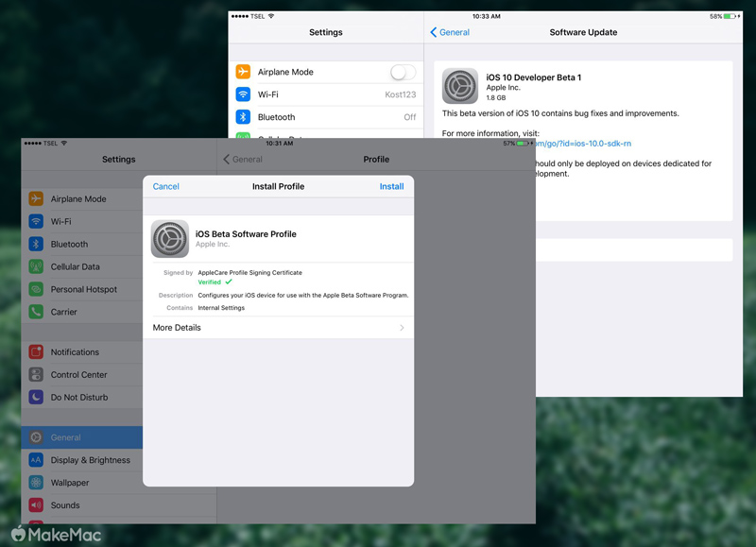Tap Personal Hotspot label in sidebar

point(84,289)
